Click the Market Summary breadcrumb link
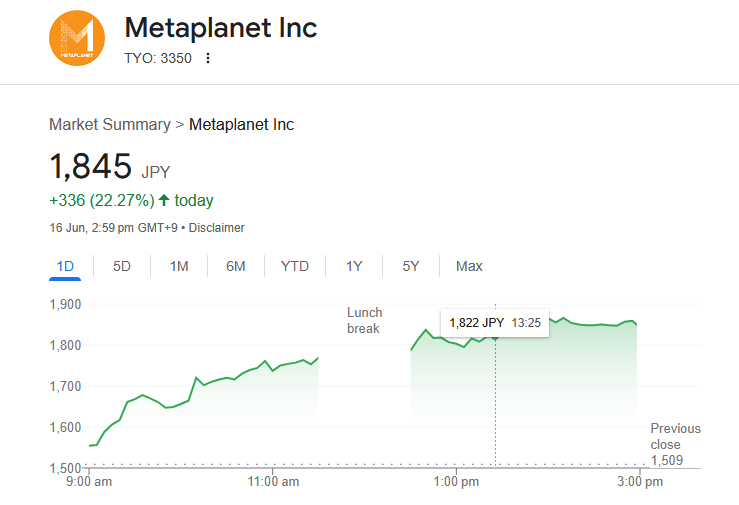The width and height of the screenshot is (739, 505). pyautogui.click(x=110, y=125)
